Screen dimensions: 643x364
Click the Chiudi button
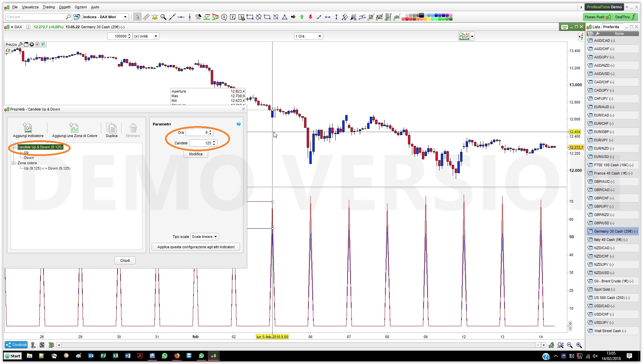[125, 260]
